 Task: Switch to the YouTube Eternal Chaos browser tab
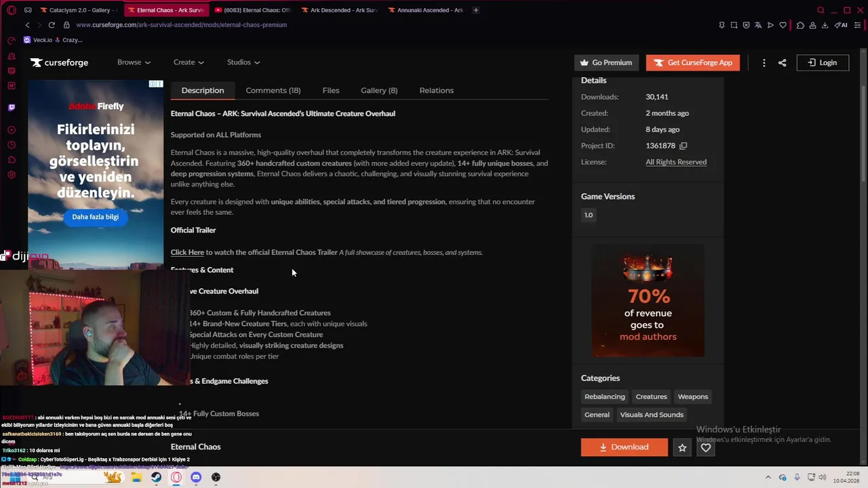click(252, 10)
